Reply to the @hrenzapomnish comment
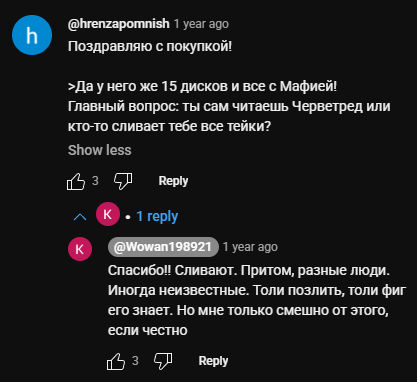417x382 pixels. [173, 181]
